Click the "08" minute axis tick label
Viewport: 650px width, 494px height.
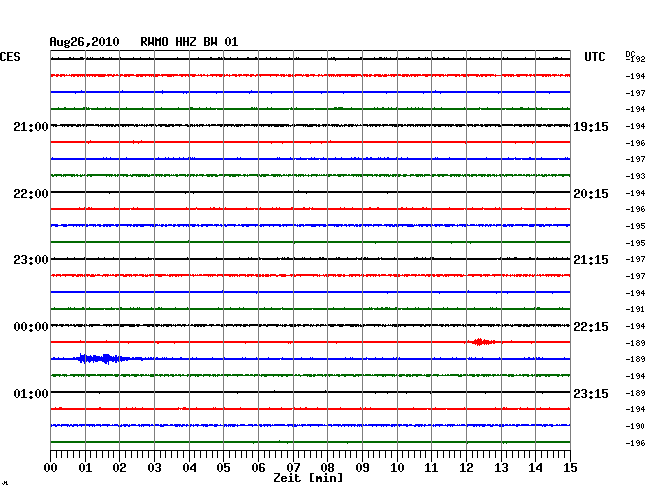327,467
